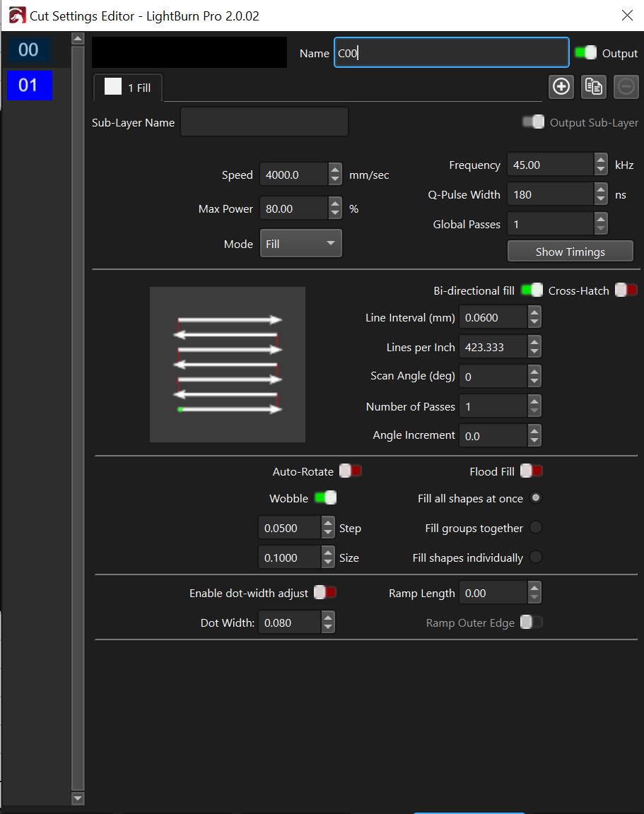Increase Frequency with the up arrow
The image size is (644, 814).
tap(601, 159)
